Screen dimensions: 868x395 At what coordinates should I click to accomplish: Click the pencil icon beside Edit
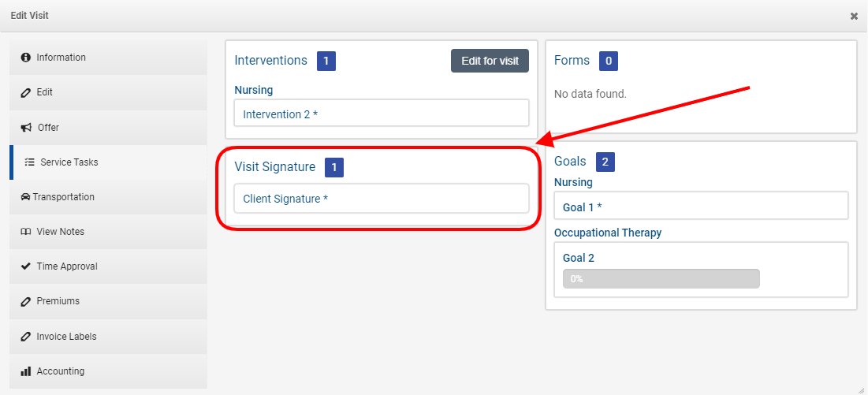pyautogui.click(x=25, y=92)
